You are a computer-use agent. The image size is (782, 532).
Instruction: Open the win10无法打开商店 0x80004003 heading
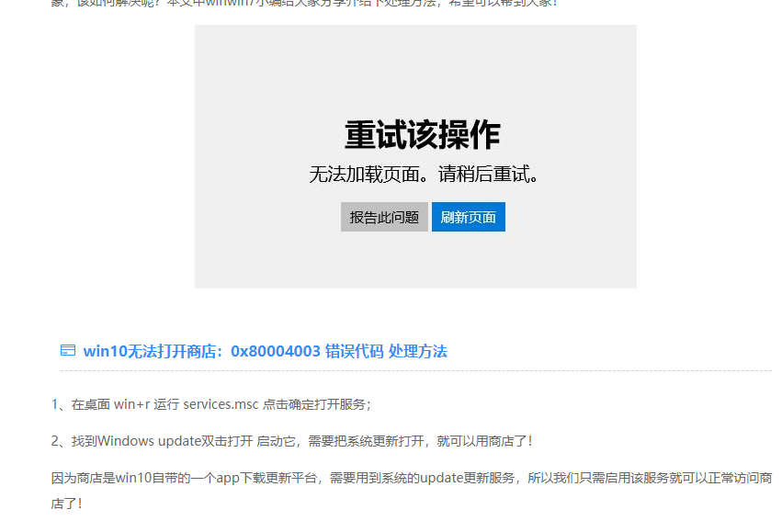click(x=265, y=352)
